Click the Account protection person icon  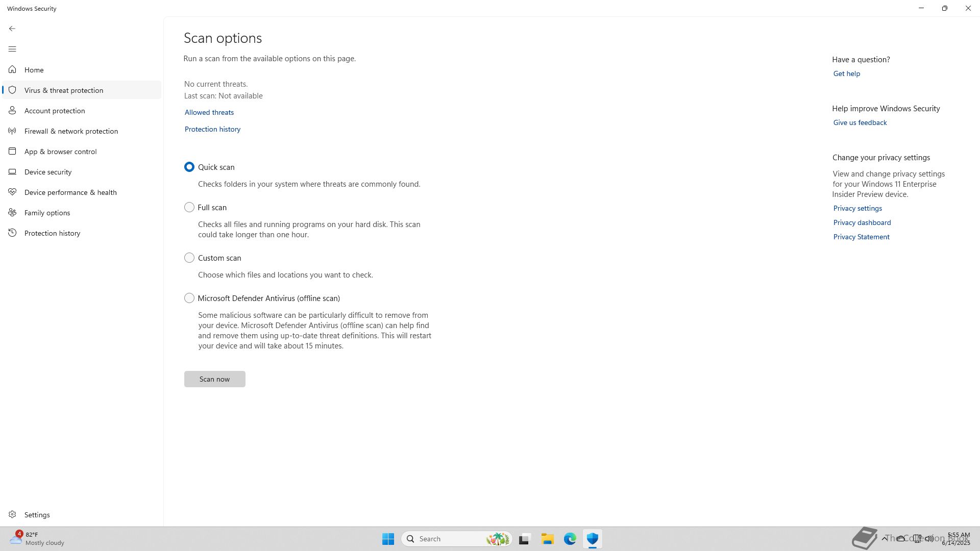12,110
